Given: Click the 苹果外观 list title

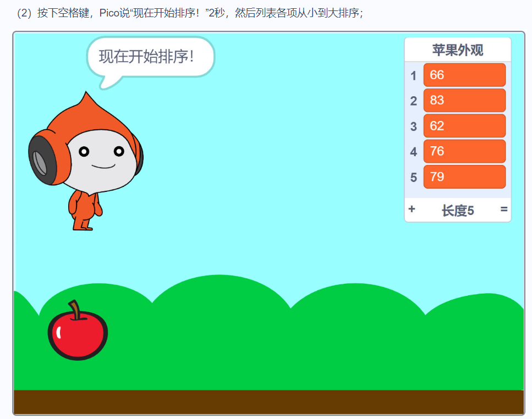Looking at the screenshot, I should [457, 49].
